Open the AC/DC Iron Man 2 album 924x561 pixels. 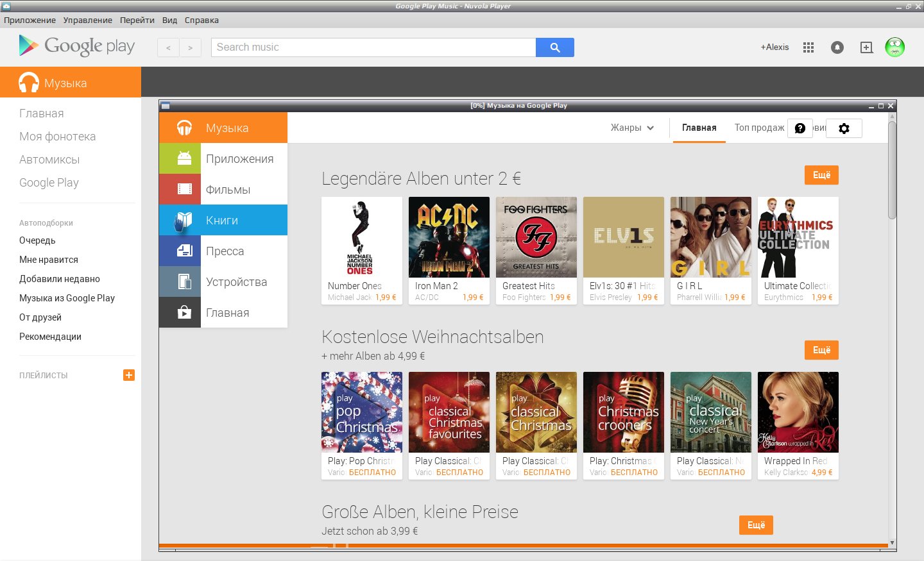(449, 251)
